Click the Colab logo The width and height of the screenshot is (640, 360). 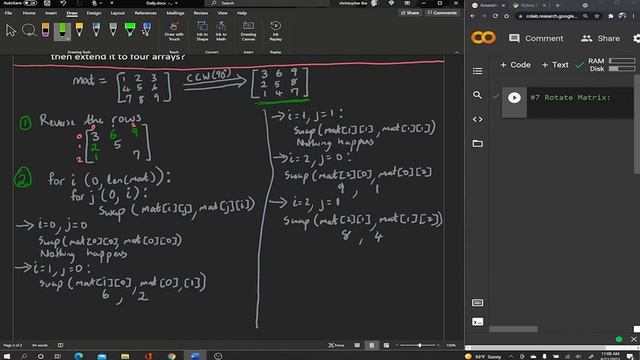(x=483, y=38)
